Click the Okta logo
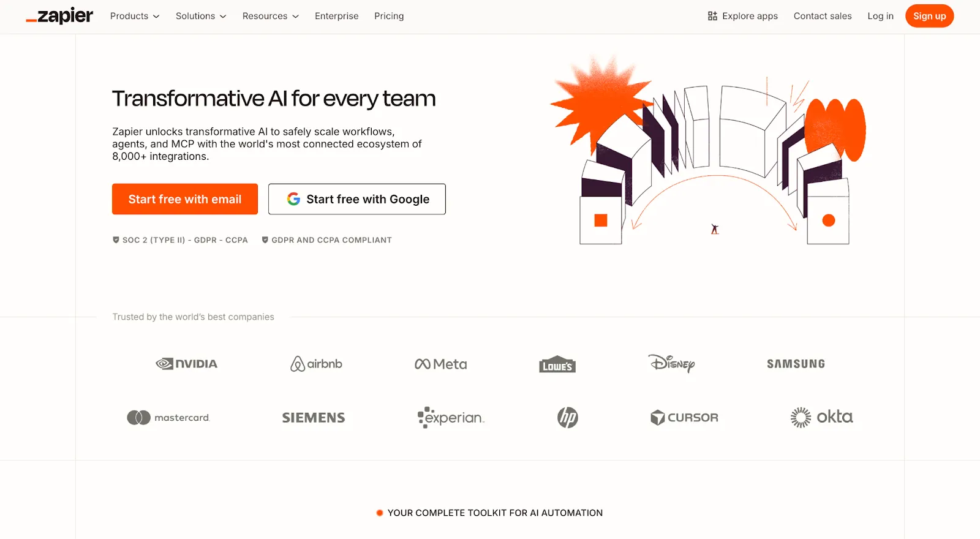980x539 pixels. coord(821,417)
